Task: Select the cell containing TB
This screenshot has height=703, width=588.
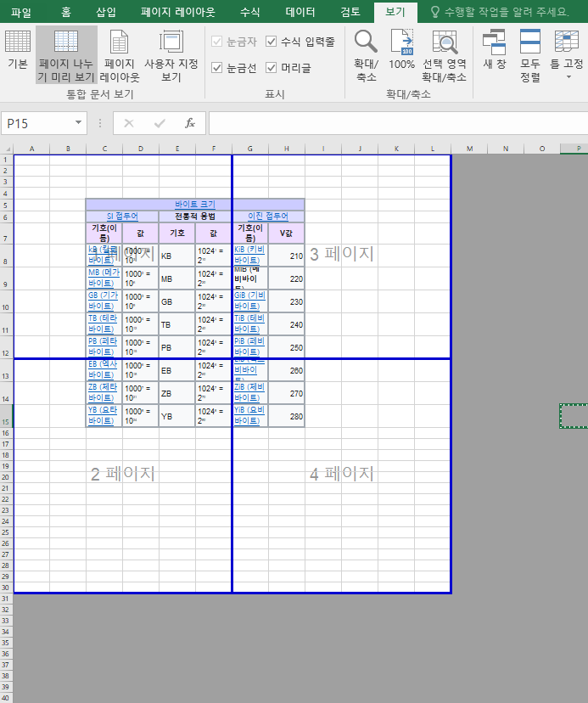Action: coord(177,324)
